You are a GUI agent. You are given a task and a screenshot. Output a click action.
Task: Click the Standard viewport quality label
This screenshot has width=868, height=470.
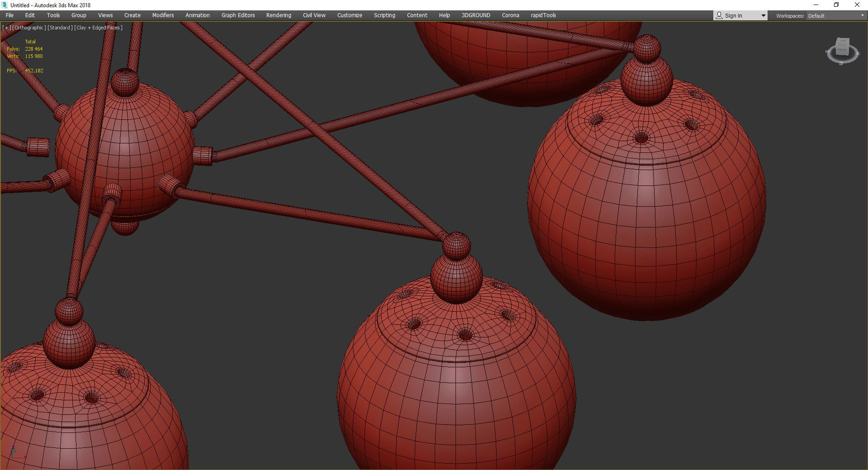coord(60,28)
